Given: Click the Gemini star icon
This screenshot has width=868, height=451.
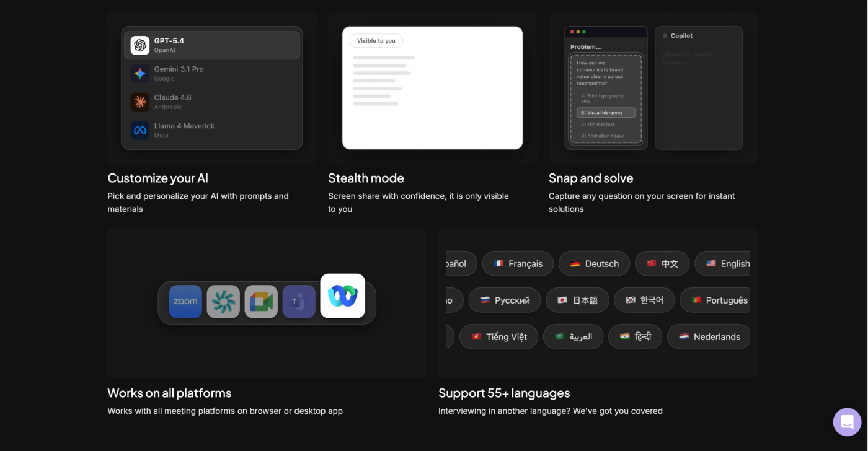Looking at the screenshot, I should point(140,74).
